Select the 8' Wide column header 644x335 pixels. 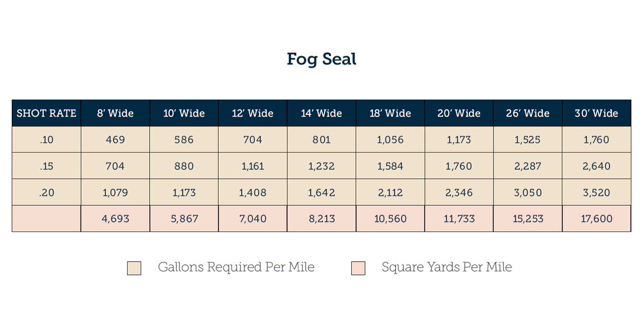116,113
